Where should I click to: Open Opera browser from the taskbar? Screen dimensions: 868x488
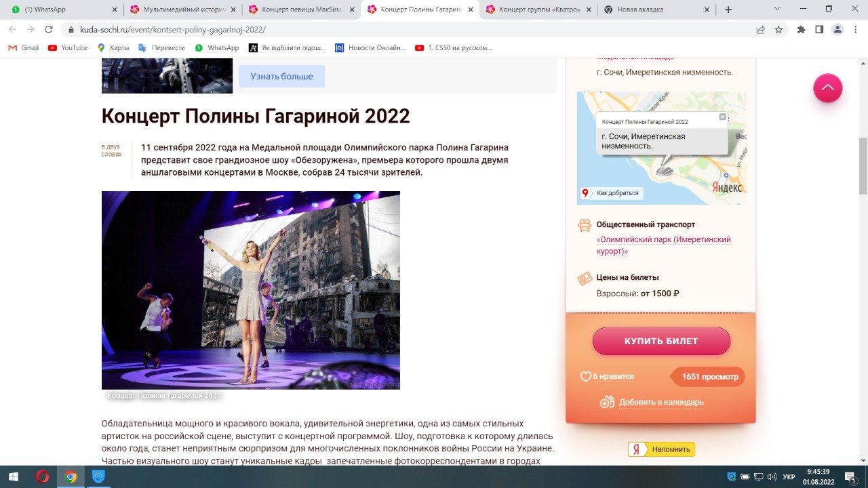pyautogui.click(x=42, y=476)
